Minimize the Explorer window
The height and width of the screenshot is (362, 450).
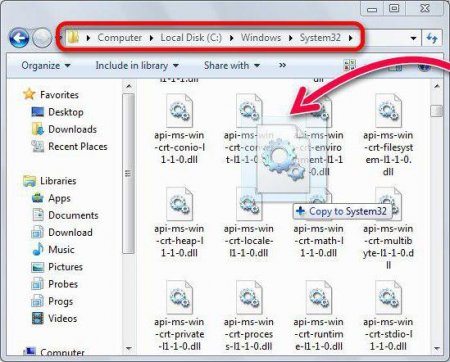pos(372,9)
